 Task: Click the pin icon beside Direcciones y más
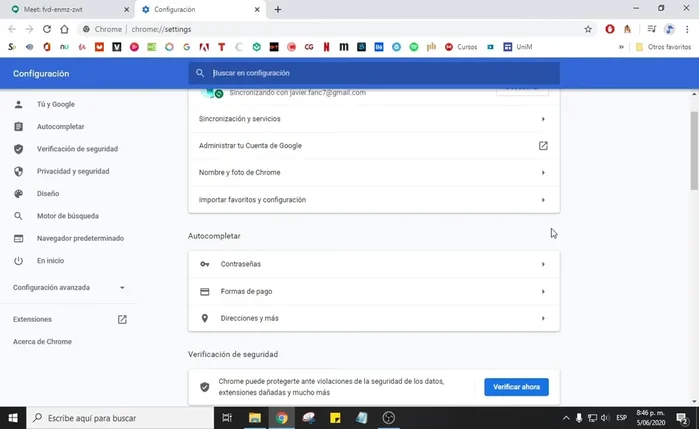(205, 318)
